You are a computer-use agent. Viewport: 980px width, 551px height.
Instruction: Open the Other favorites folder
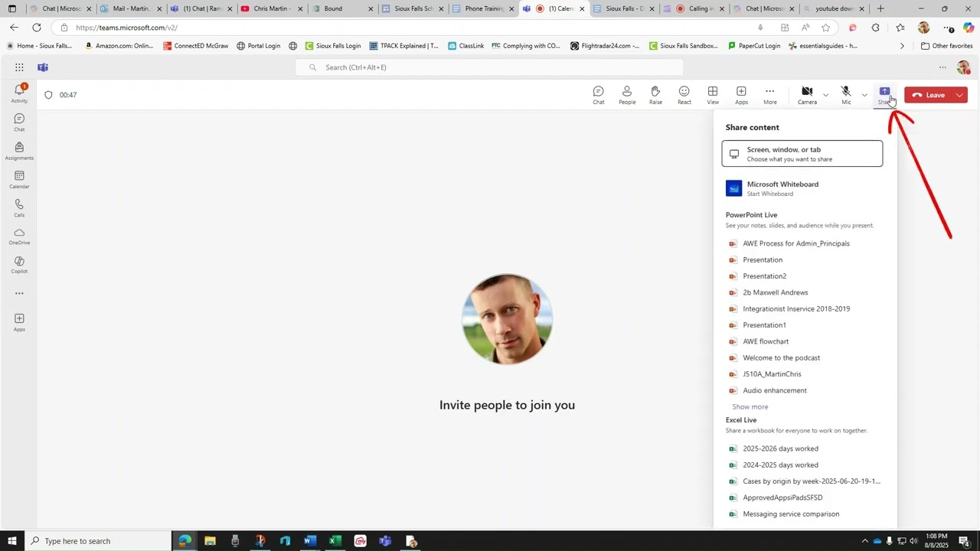pos(946,46)
